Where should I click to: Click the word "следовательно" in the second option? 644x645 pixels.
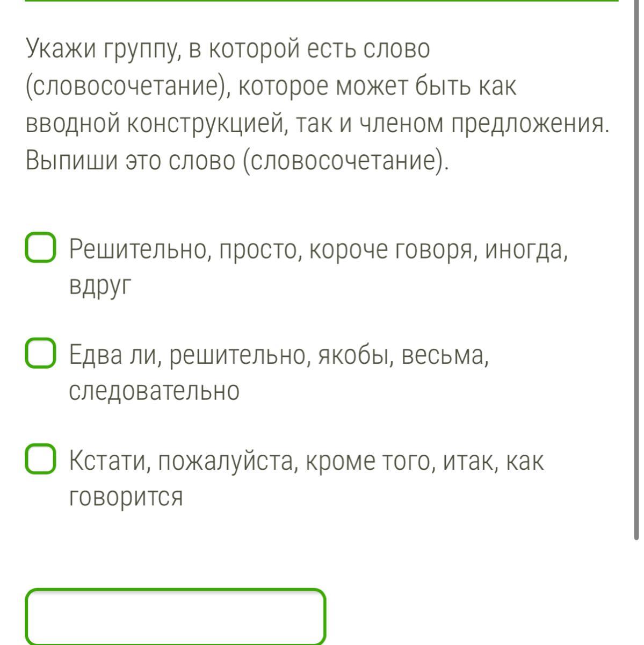coord(154,391)
